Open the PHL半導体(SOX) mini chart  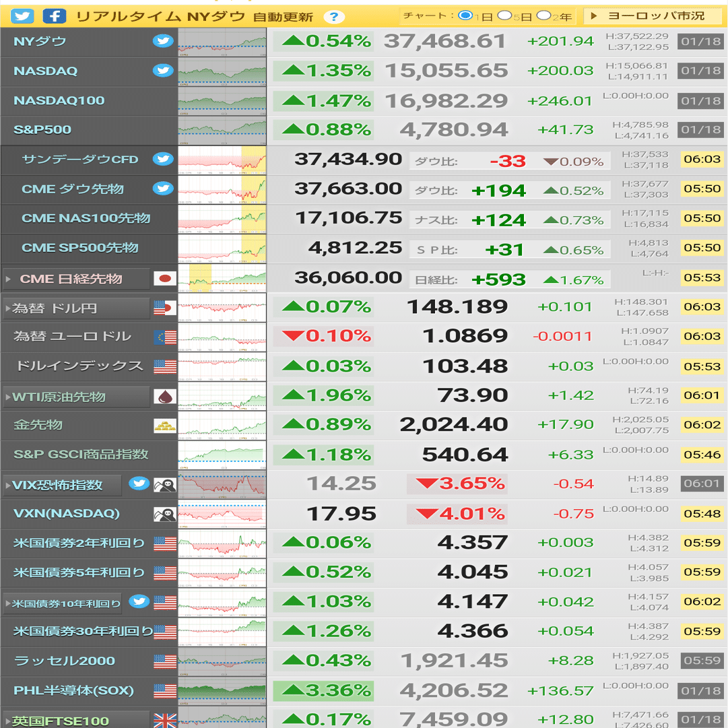pyautogui.click(x=222, y=691)
